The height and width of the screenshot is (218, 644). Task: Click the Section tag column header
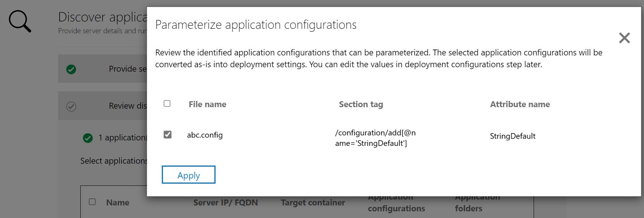point(361,105)
